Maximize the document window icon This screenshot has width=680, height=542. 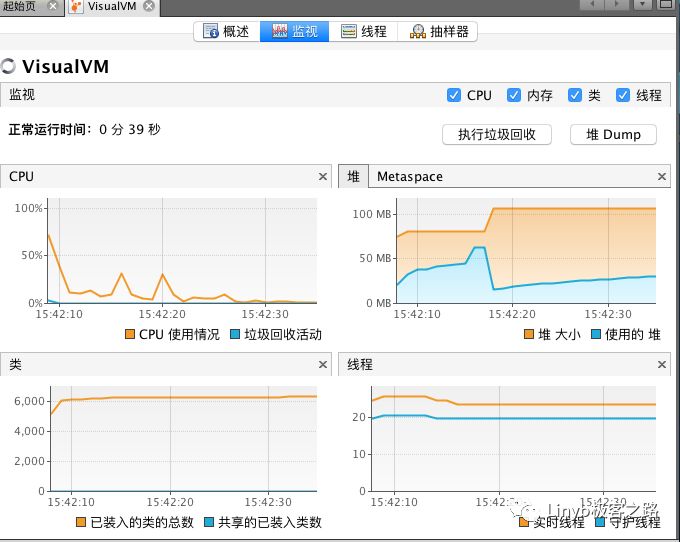click(x=666, y=4)
